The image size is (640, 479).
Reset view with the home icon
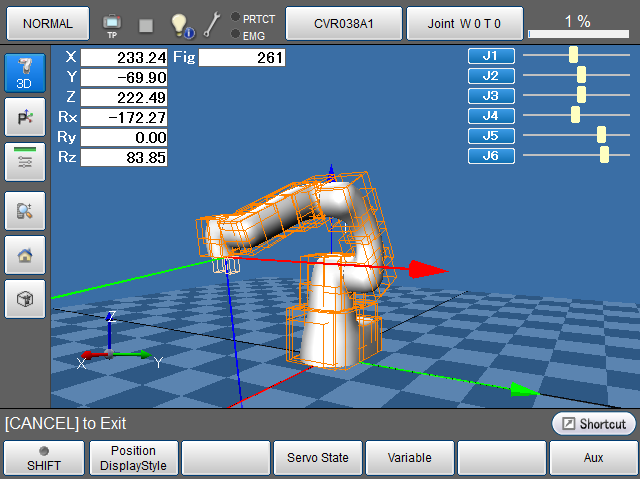click(25, 254)
